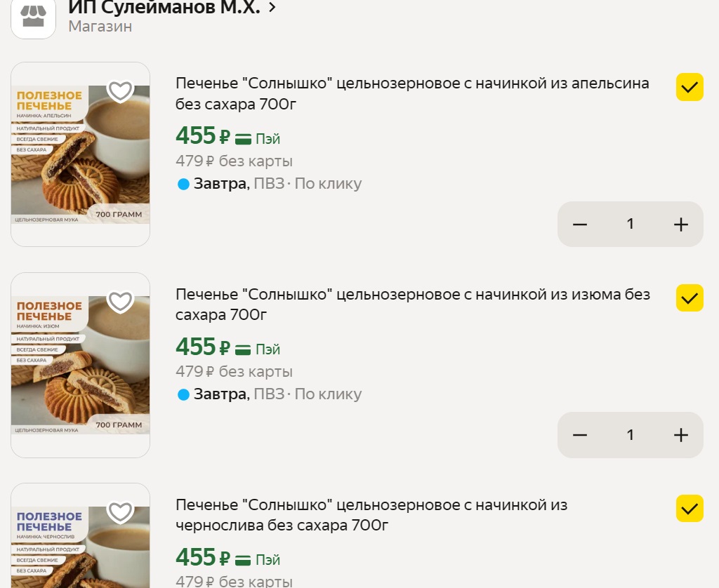
Task: Open the orange-filling Солнышко cookie title
Action: coord(412,94)
